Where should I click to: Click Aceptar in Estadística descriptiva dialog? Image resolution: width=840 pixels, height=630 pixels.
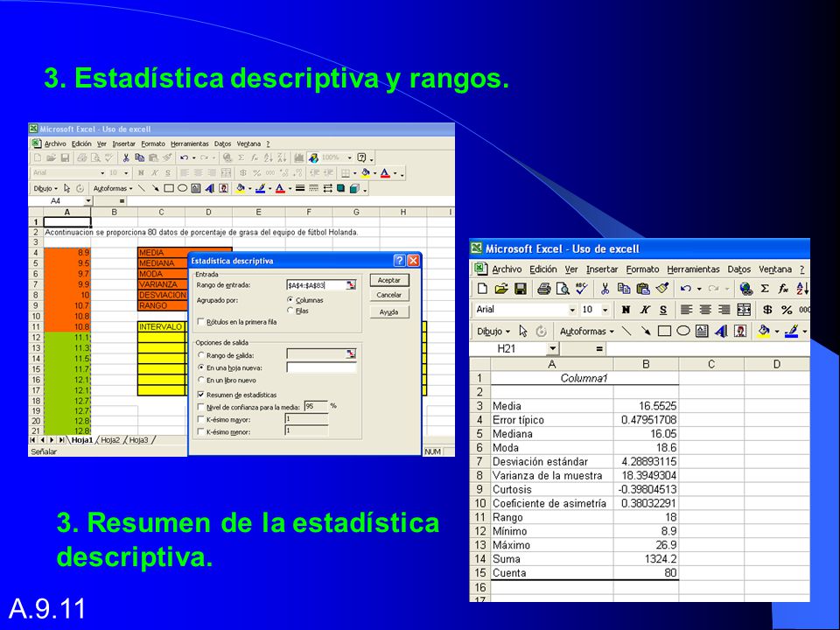coord(388,280)
